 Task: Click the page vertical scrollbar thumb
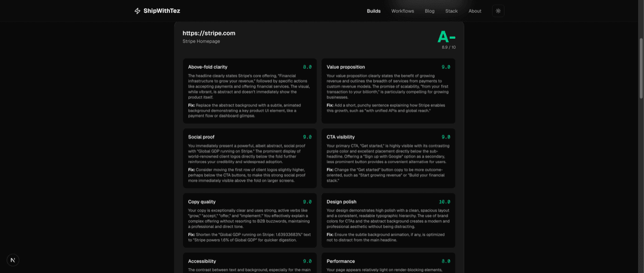coord(641,67)
